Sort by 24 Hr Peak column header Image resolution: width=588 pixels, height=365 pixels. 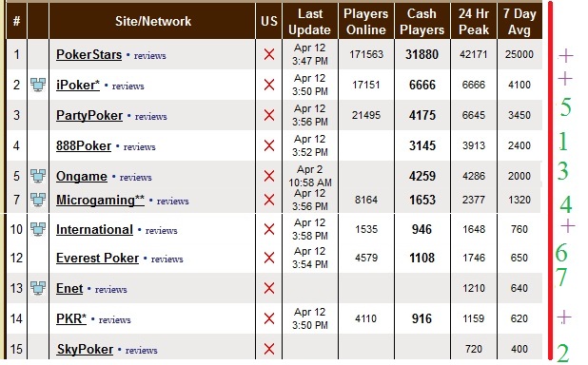coord(474,21)
